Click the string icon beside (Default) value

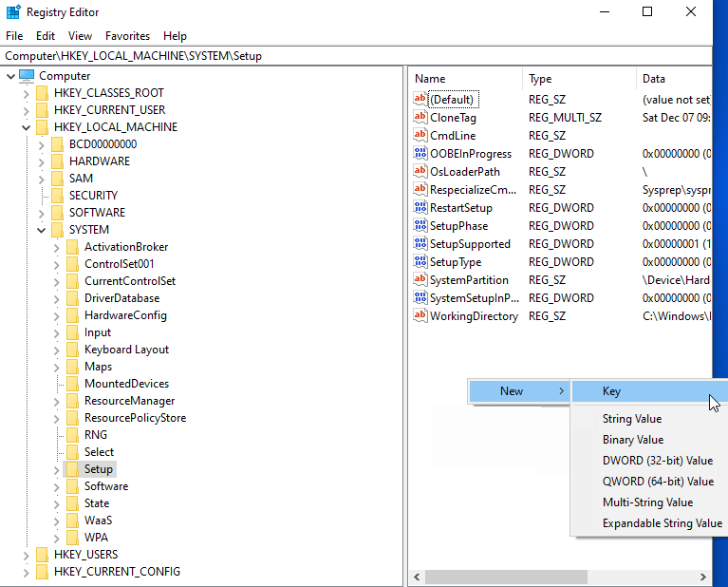pos(420,99)
